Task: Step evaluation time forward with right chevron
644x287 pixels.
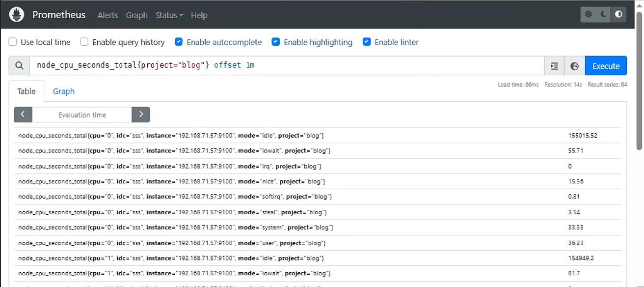Action: 141,115
